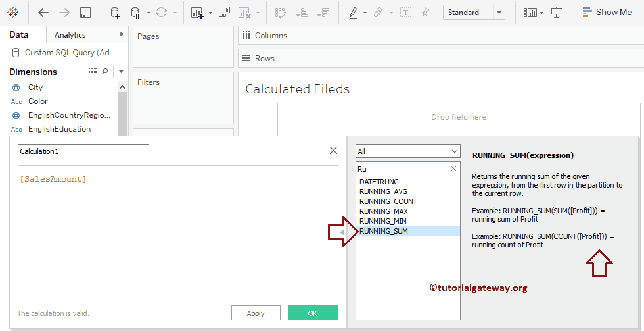Undo with the back arrow icon
Image resolution: width=644 pixels, height=331 pixels.
43,13
